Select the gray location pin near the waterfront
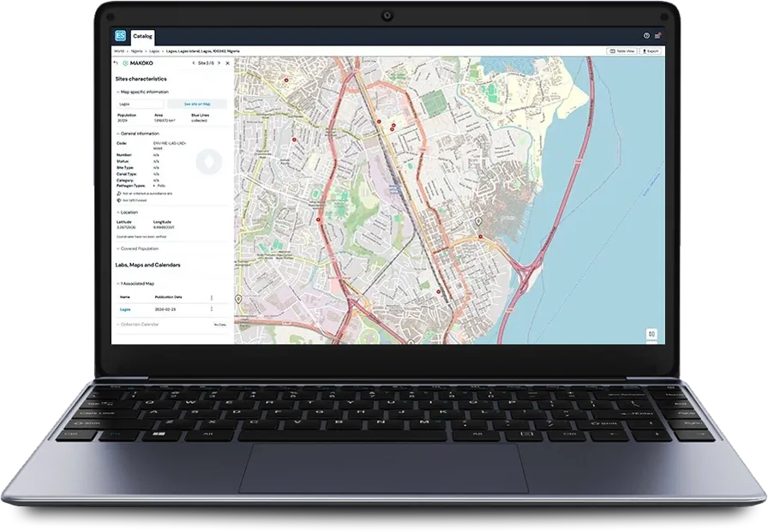 pos(478,221)
